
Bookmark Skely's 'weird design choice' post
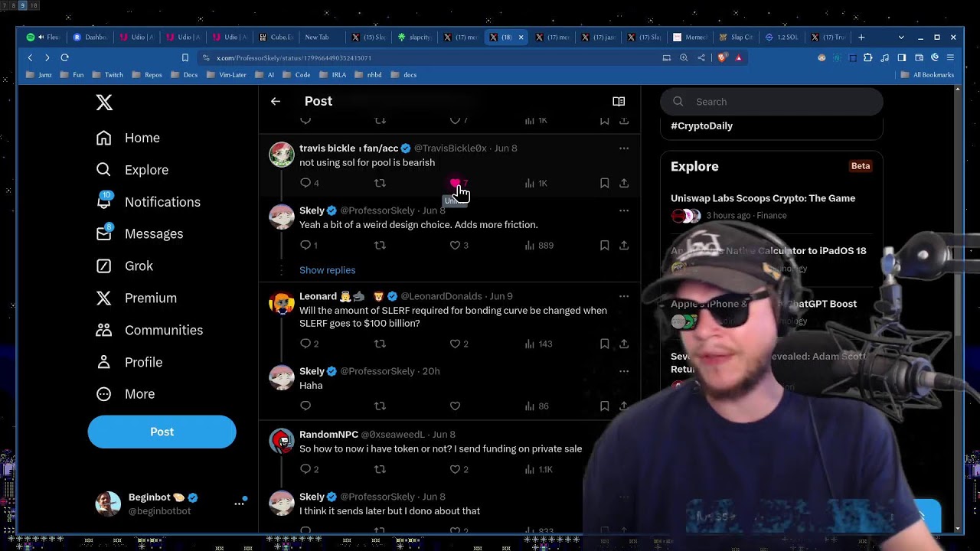604,245
